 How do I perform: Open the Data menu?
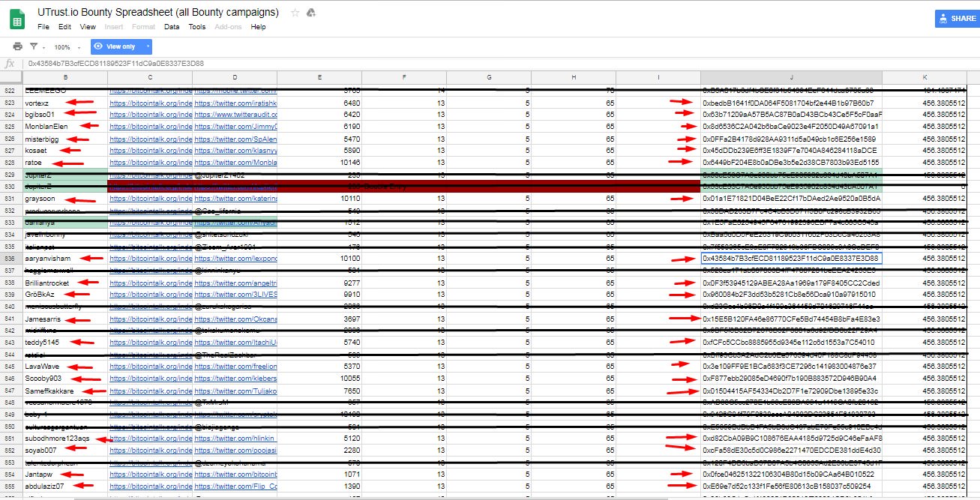(x=172, y=27)
